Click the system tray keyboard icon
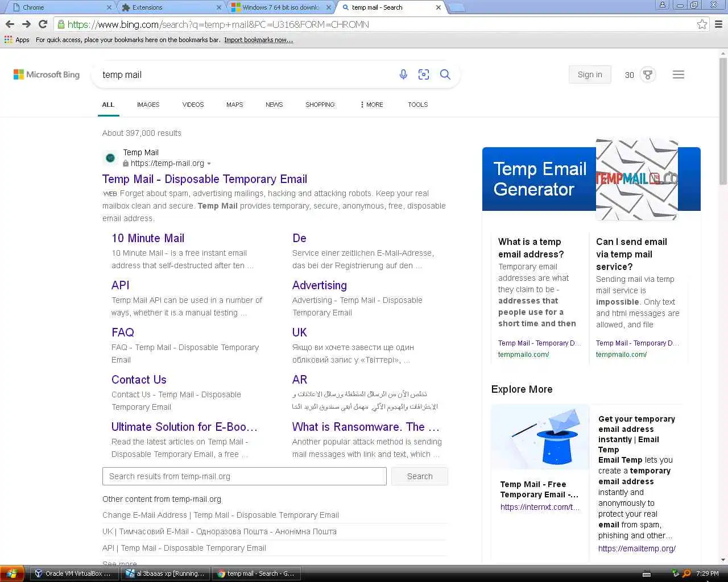This screenshot has width=728, height=582. coord(646,573)
